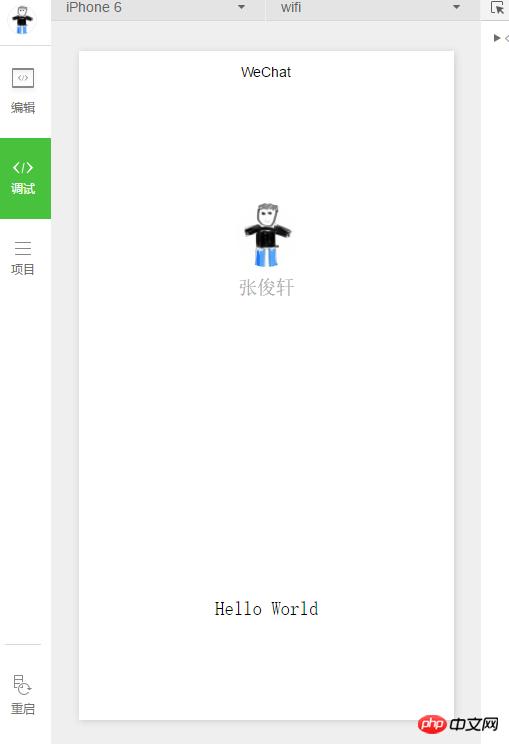The image size is (509, 744).
Task: Open the 项目 hamburger lines icon
Action: click(23, 248)
